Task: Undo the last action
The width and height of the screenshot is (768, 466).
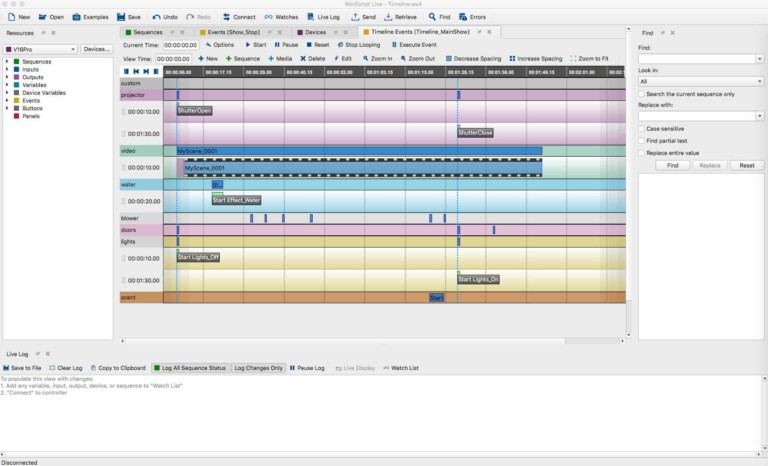Action: click(165, 17)
